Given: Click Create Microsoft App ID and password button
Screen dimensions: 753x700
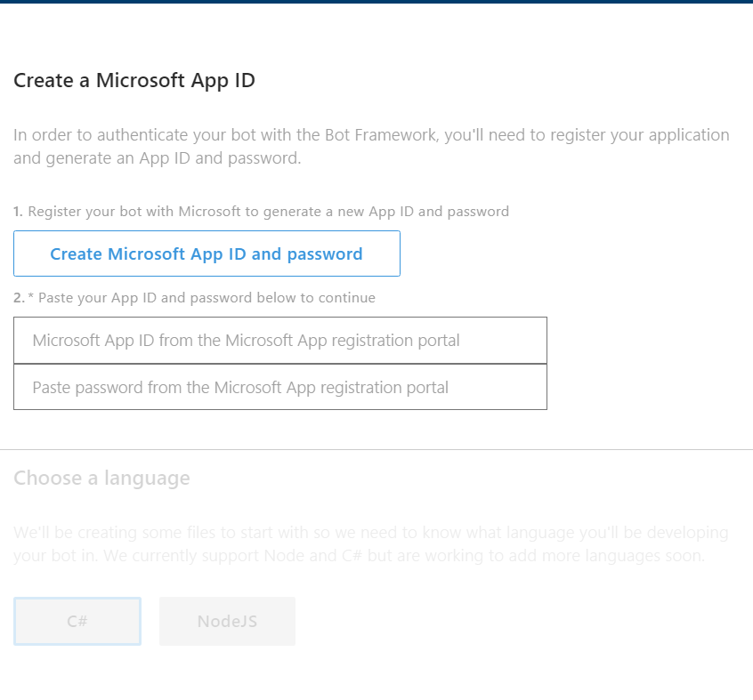Looking at the screenshot, I should point(206,253).
